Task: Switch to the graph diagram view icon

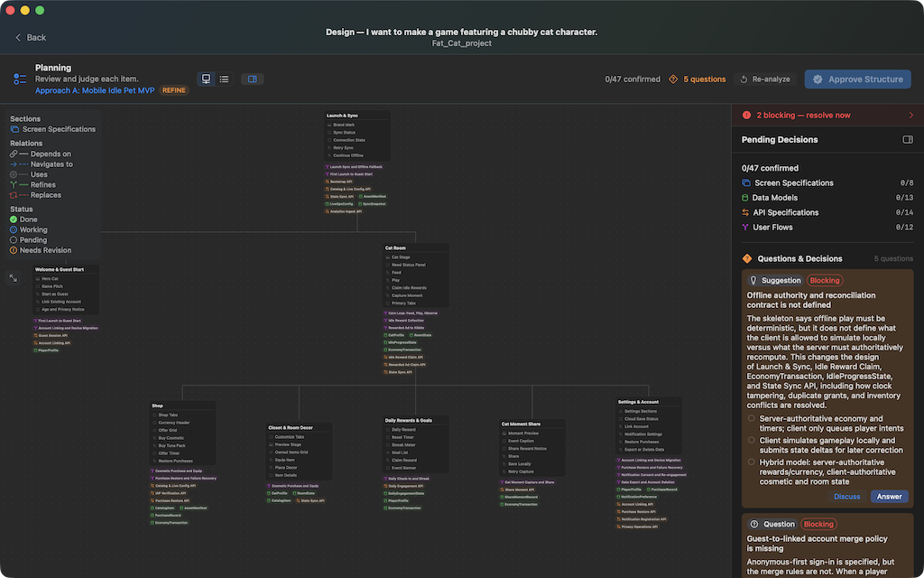Action: (x=207, y=79)
